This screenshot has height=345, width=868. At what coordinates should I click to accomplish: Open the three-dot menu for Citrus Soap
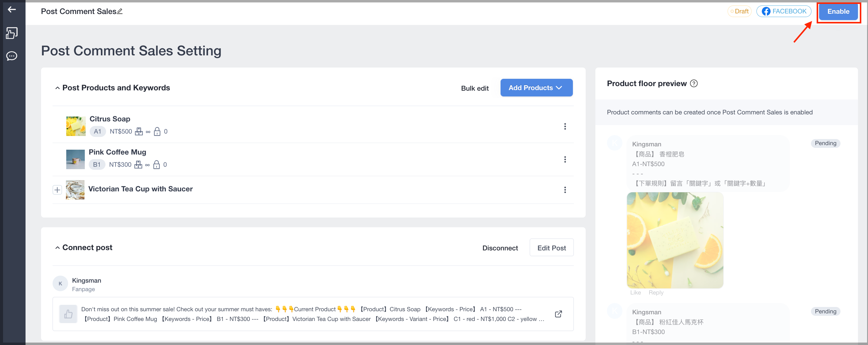click(x=565, y=127)
